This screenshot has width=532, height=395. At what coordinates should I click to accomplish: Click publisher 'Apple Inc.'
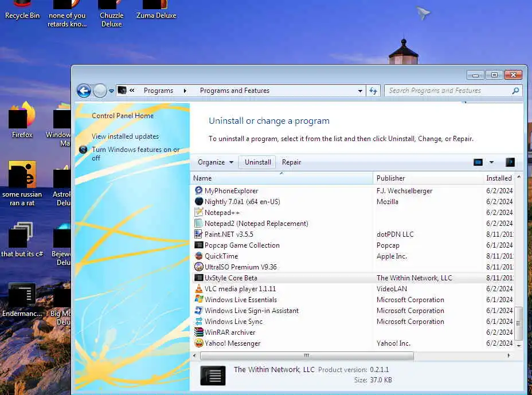tap(392, 256)
